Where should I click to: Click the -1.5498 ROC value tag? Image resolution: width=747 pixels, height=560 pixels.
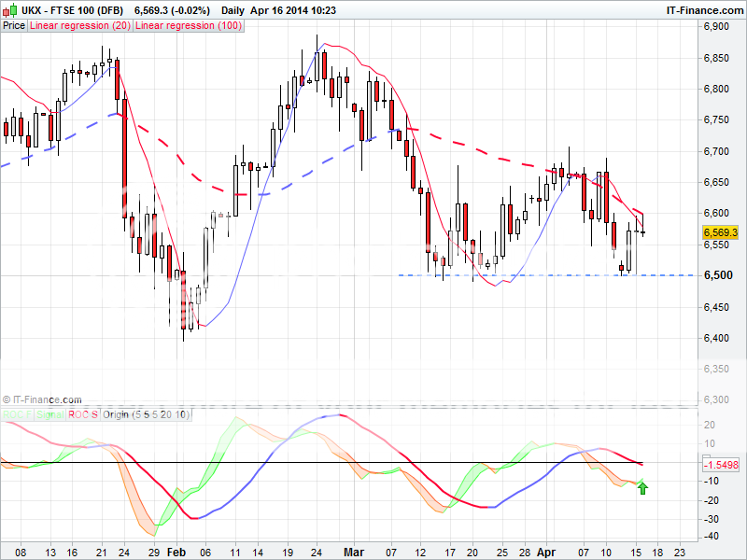(722, 464)
